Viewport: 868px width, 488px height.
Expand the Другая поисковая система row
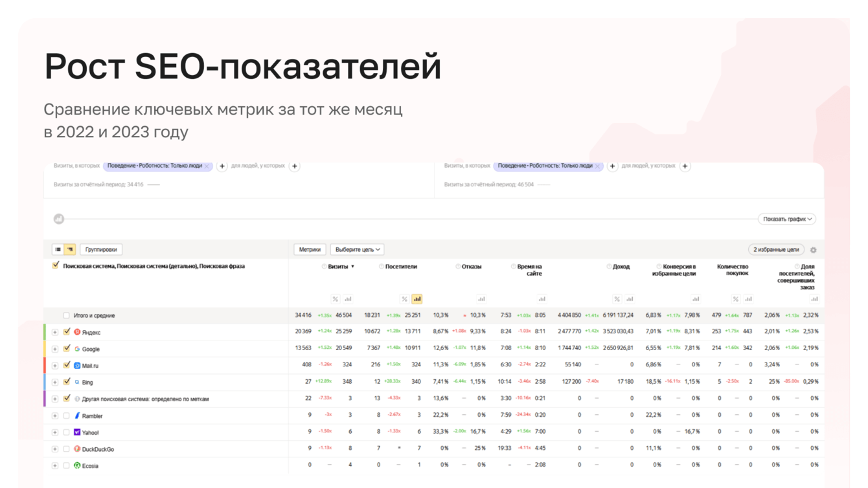tap(55, 399)
